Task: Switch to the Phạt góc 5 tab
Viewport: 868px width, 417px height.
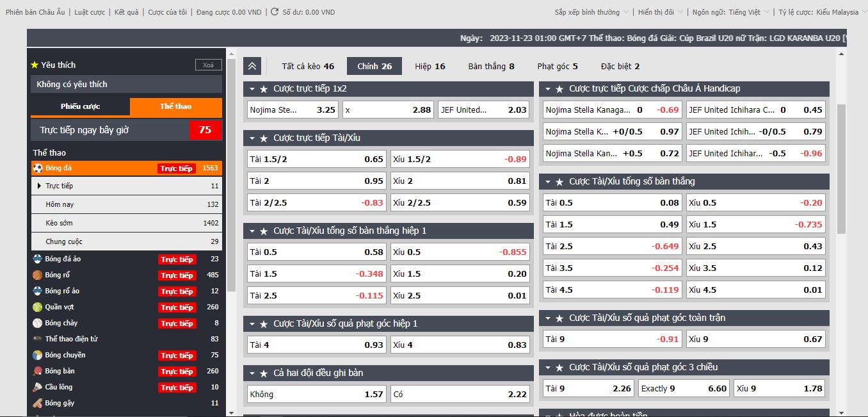Action: click(x=557, y=67)
